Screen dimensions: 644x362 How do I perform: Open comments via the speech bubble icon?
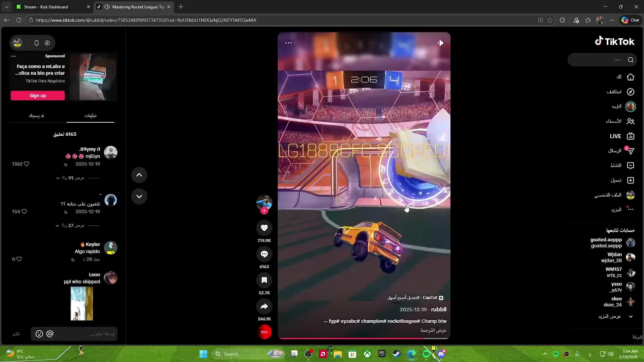(264, 254)
